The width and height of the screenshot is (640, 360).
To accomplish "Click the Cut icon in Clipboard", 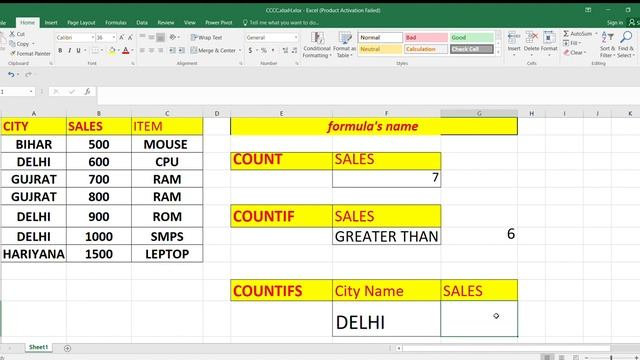I will [x=12, y=34].
